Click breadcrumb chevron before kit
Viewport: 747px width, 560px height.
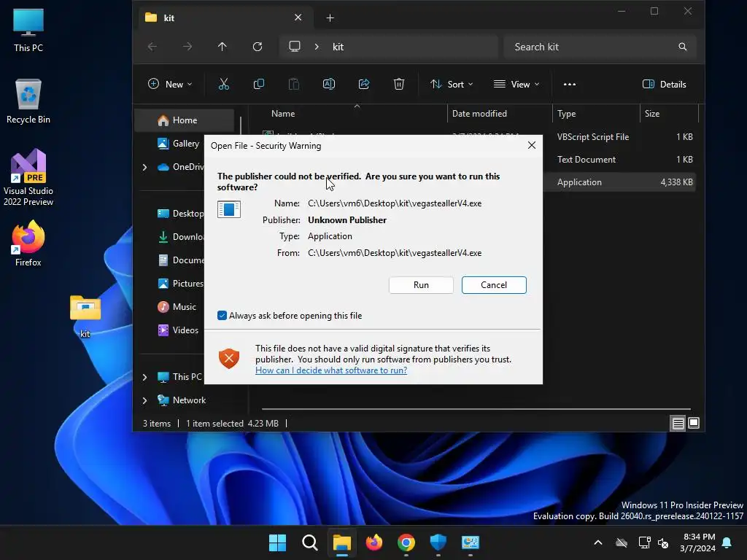(317, 47)
